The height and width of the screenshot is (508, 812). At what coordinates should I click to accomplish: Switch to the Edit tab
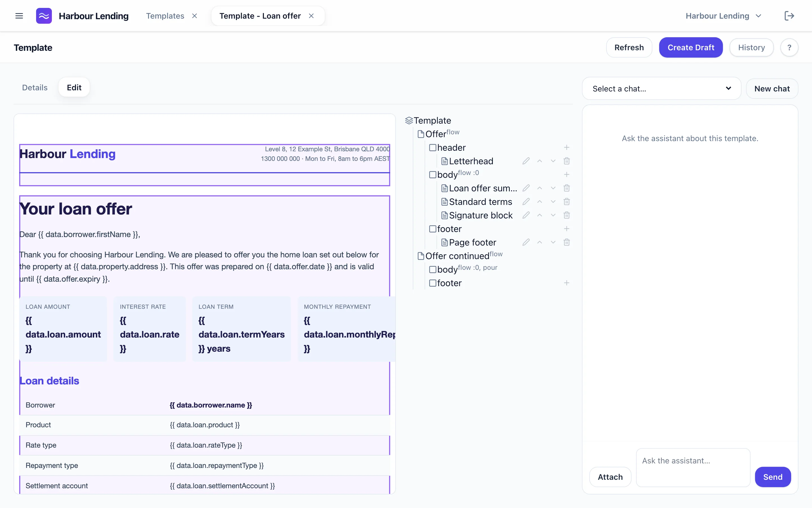pos(74,87)
